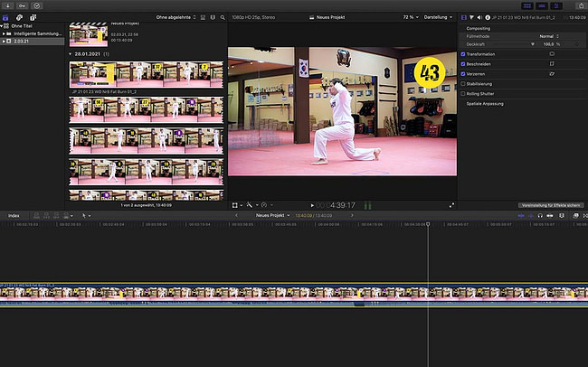The width and height of the screenshot is (588, 367).
Task: Expand Intelligente Sammlung folder triangle
Action: [4, 33]
